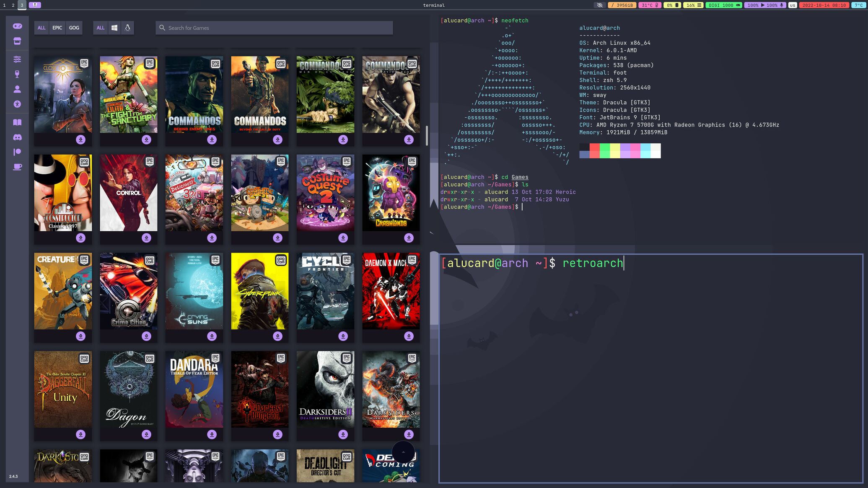Open the Patreon icon in sidebar
This screenshot has width=868, height=488.
click(17, 152)
